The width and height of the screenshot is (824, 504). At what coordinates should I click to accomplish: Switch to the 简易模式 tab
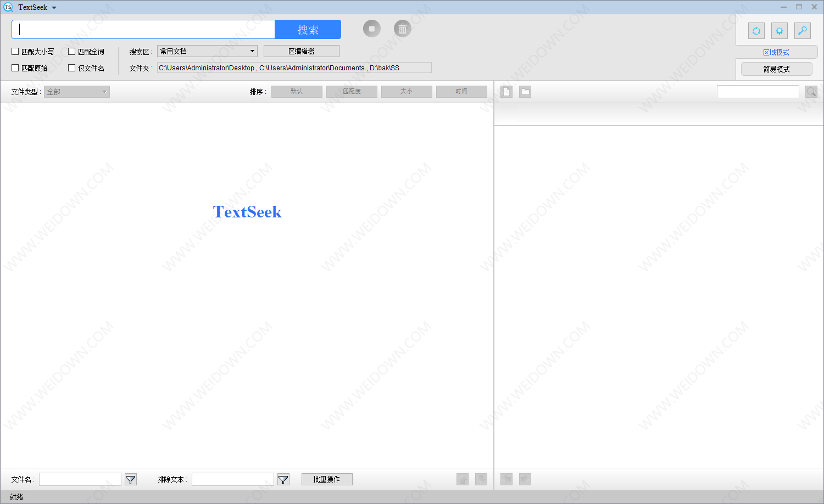click(776, 69)
